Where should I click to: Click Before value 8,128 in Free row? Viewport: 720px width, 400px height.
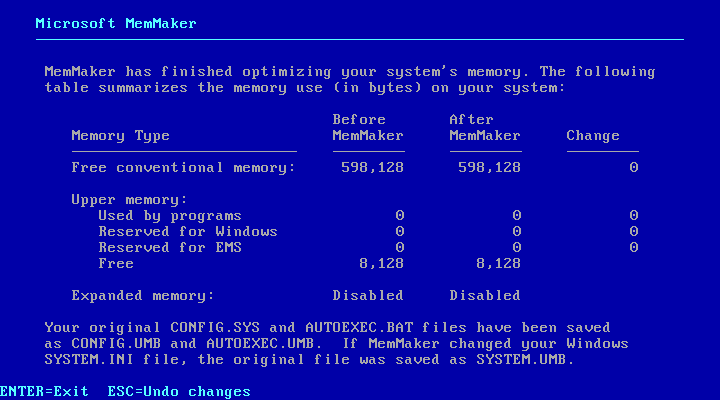coord(382,264)
